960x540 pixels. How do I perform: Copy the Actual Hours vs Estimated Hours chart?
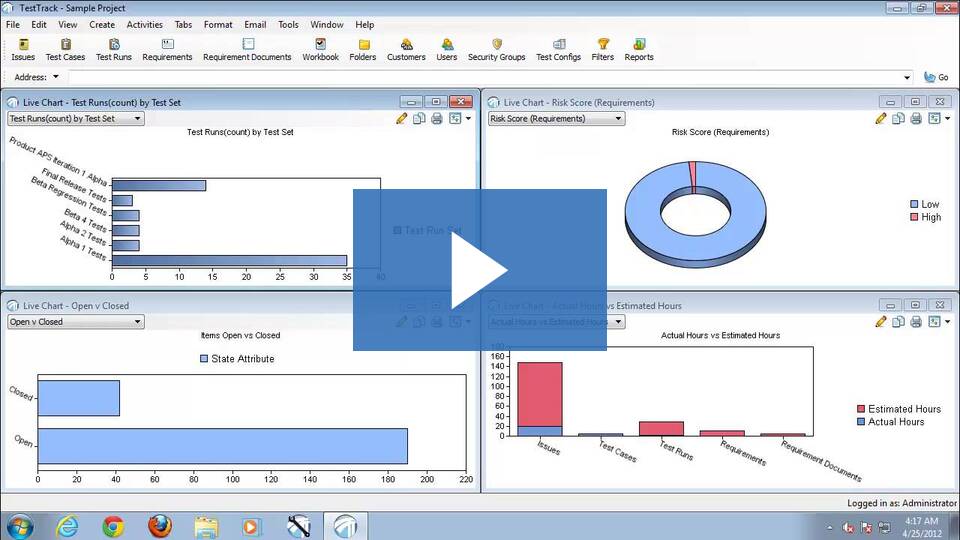898,322
